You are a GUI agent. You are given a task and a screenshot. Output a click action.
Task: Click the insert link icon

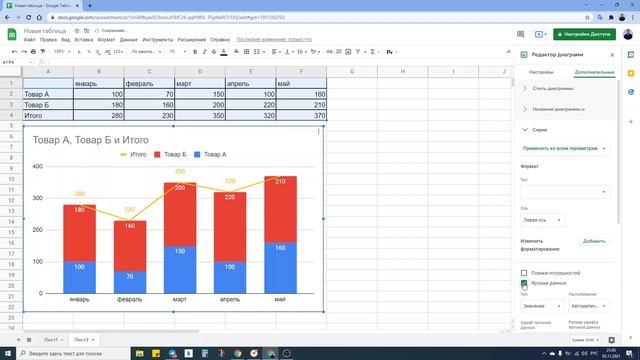pos(329,52)
